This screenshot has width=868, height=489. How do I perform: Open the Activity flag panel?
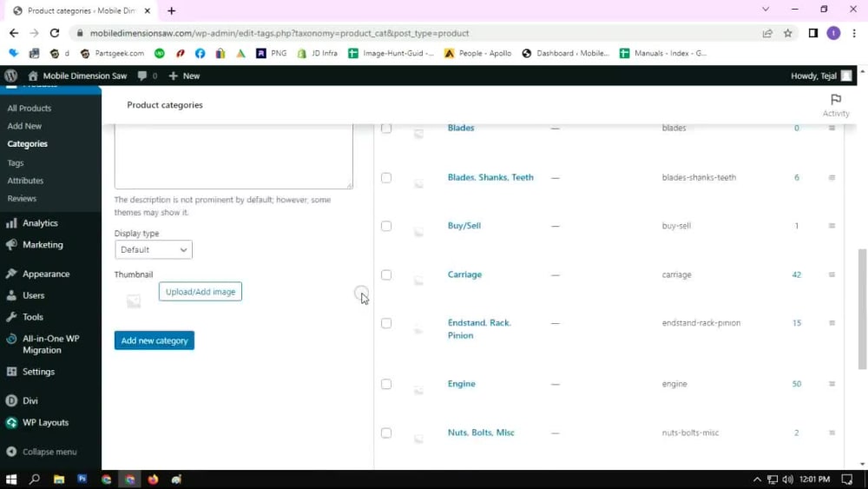[x=835, y=105]
